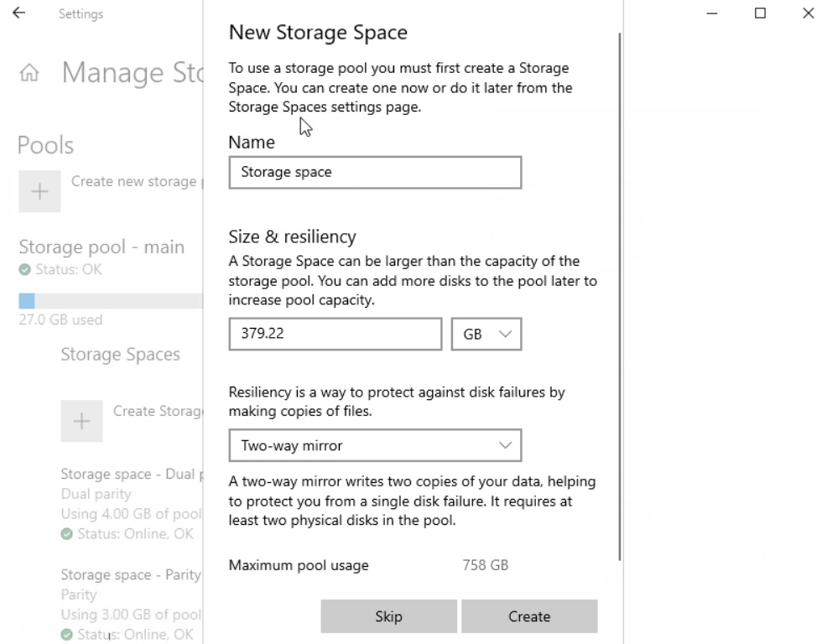Viewport: 827px width, 644px height.
Task: Open the GB unit dropdown
Action: click(x=486, y=334)
